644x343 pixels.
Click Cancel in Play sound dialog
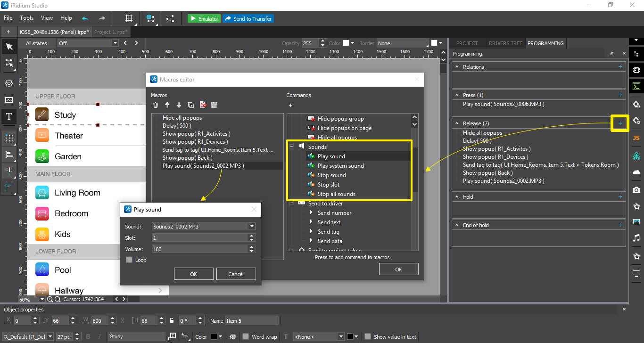click(236, 274)
